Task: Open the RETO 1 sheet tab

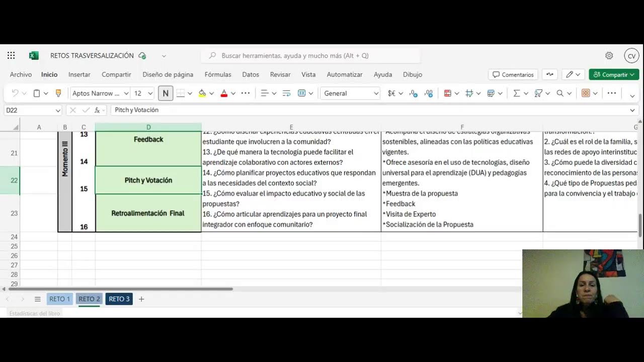Action: 59,299
